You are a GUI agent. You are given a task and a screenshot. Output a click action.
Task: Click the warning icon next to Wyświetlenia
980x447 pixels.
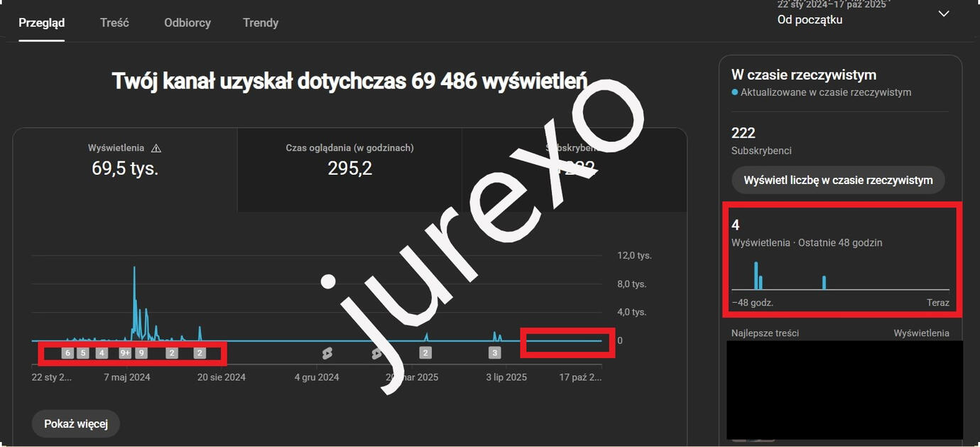(156, 149)
